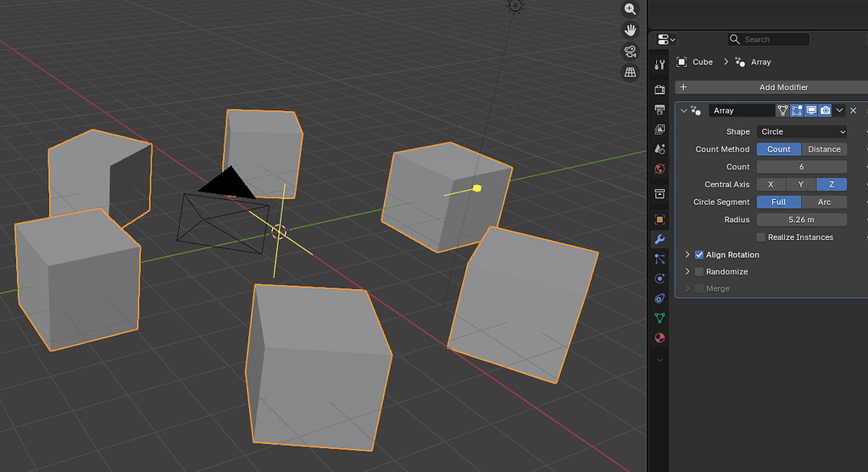Toggle the modifier viewport display
Image resolution: width=868 pixels, height=472 pixels.
point(811,111)
